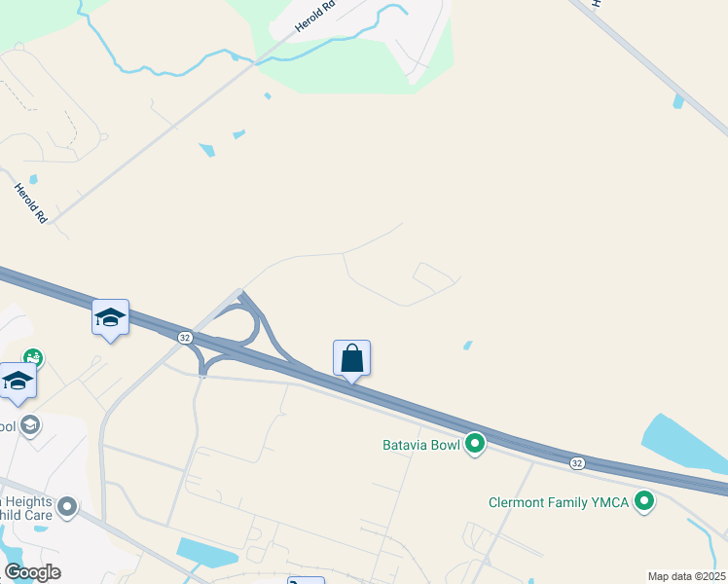Click the circular interchange ramp loop
Viewport: 728px width, 584px height.
click(242, 323)
